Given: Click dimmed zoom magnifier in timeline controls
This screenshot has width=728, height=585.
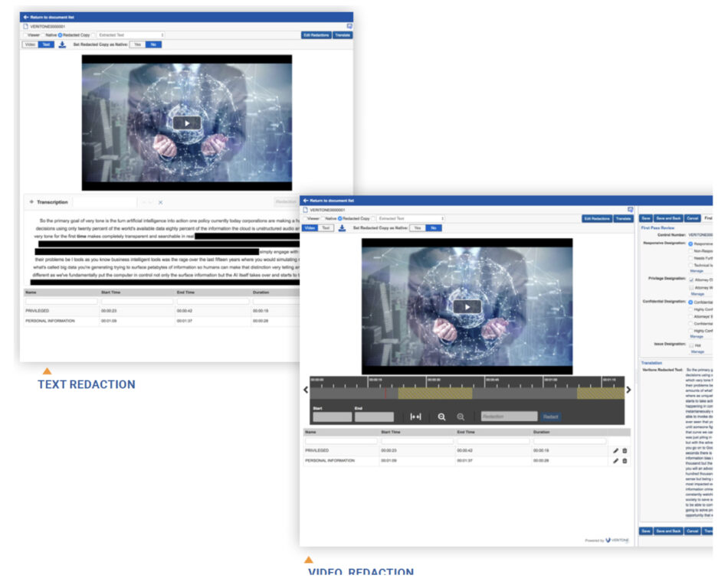Looking at the screenshot, I should point(460,417).
